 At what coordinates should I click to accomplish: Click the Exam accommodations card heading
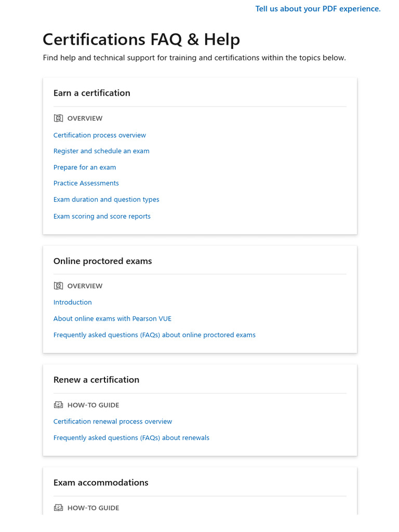[101, 483]
